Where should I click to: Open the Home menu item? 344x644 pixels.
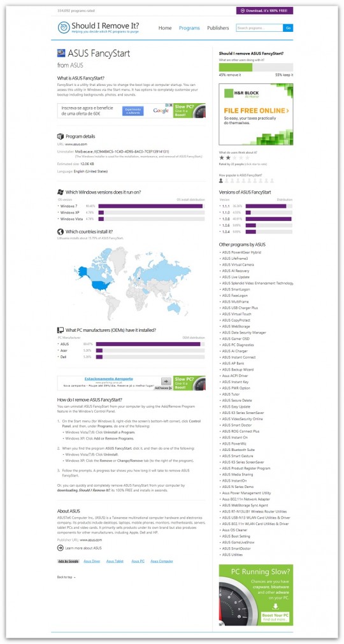tap(165, 28)
